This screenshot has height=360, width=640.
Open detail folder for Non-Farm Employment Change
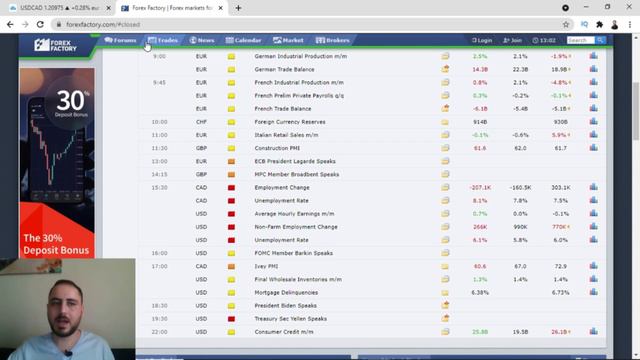point(445,227)
